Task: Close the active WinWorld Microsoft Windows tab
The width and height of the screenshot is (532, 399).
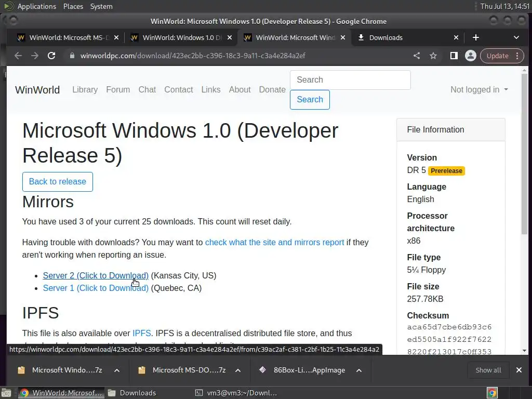Action: pyautogui.click(x=343, y=37)
